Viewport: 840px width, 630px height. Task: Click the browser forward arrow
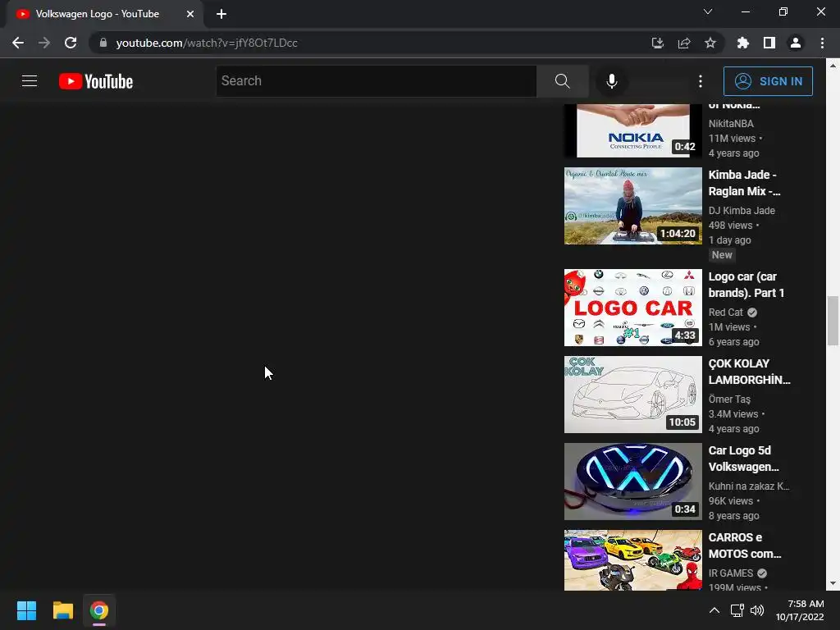click(x=44, y=43)
